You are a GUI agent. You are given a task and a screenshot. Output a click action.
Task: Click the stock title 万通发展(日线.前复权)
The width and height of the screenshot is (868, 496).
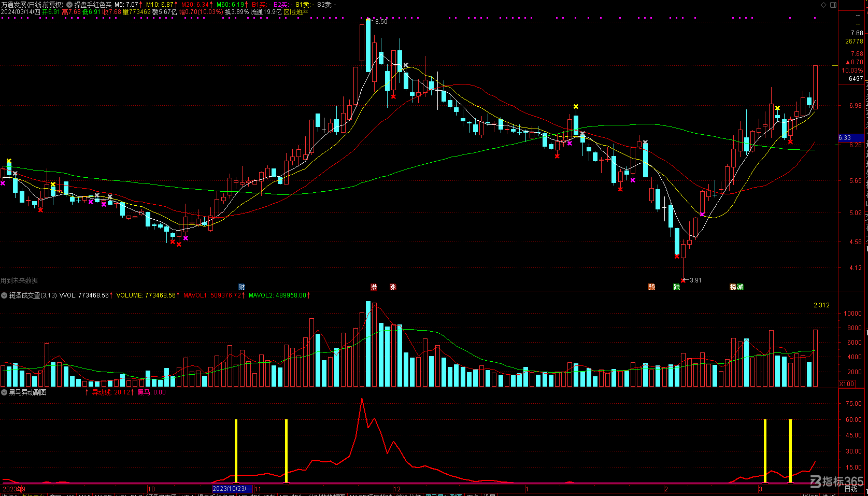[32, 5]
